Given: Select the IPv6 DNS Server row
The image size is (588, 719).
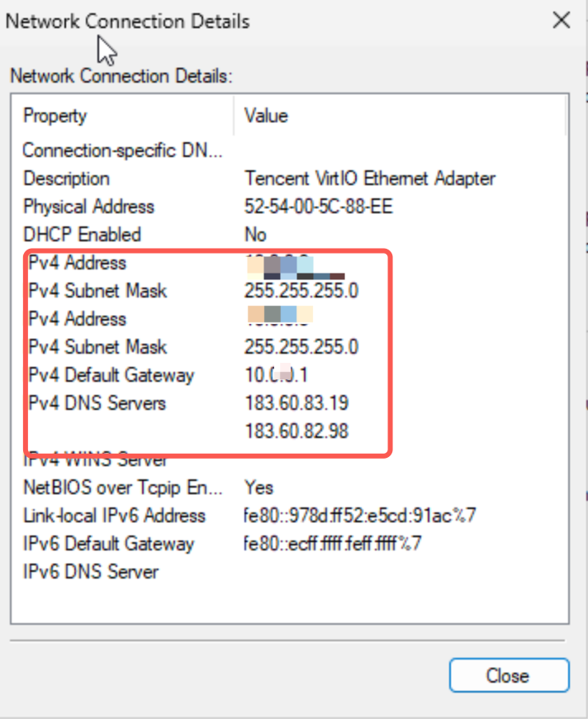Looking at the screenshot, I should (91, 572).
